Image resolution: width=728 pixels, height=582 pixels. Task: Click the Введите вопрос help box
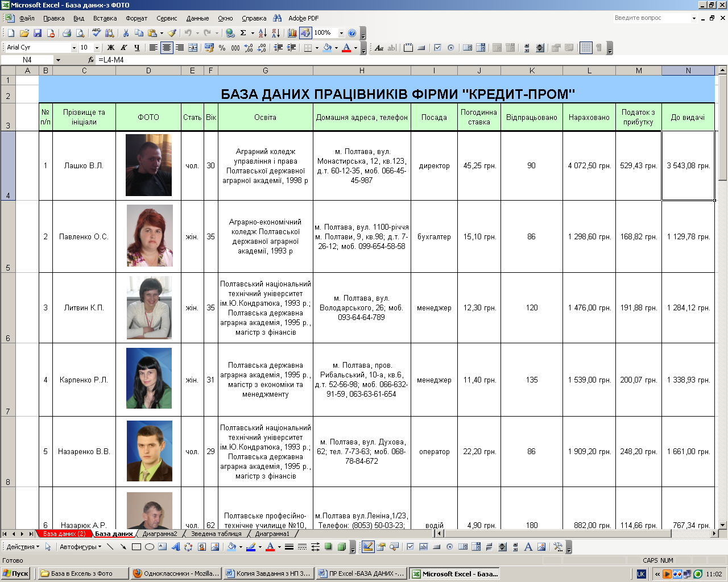pyautogui.click(x=651, y=18)
